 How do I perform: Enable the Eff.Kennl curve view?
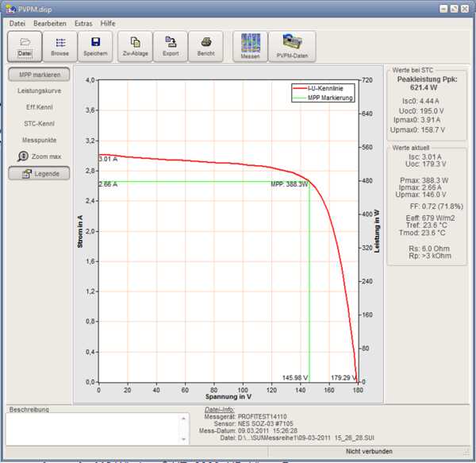pos(40,107)
